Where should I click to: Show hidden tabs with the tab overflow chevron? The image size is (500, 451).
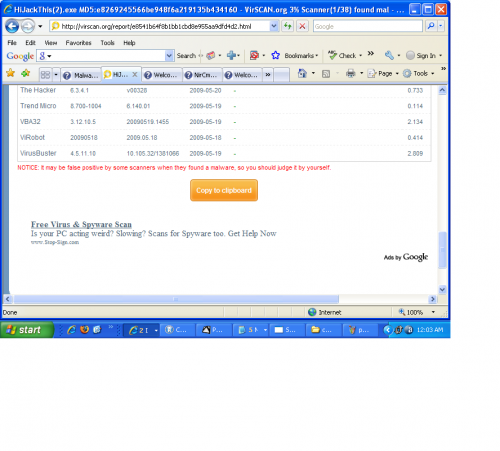point(268,75)
